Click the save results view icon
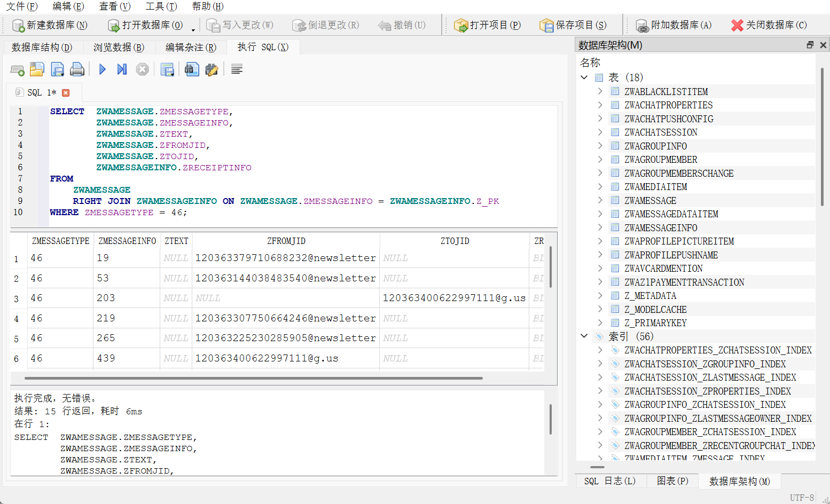 click(167, 69)
